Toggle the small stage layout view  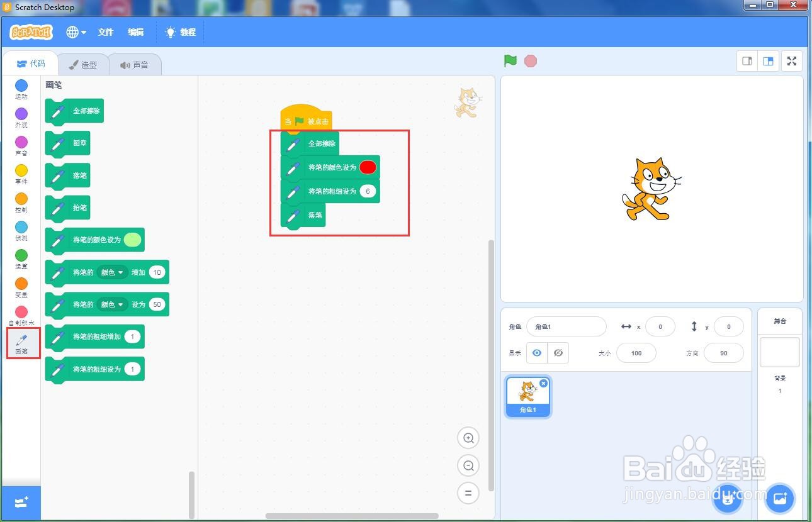point(747,61)
